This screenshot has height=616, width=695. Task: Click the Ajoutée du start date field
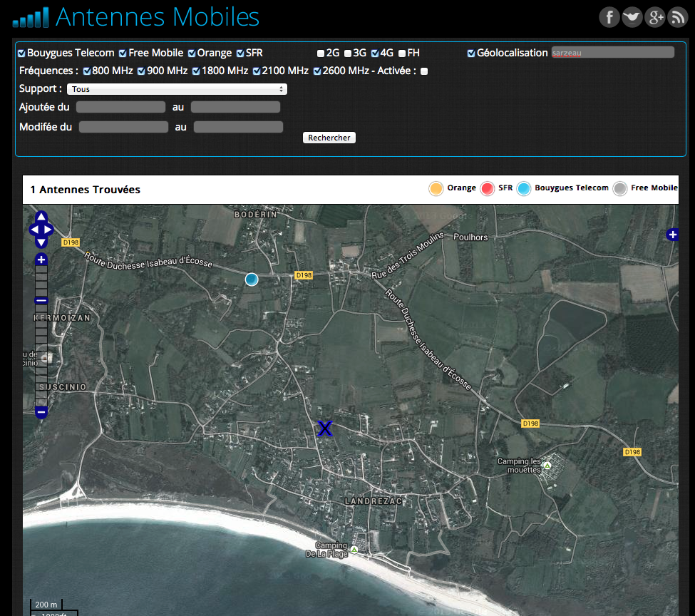coord(120,108)
